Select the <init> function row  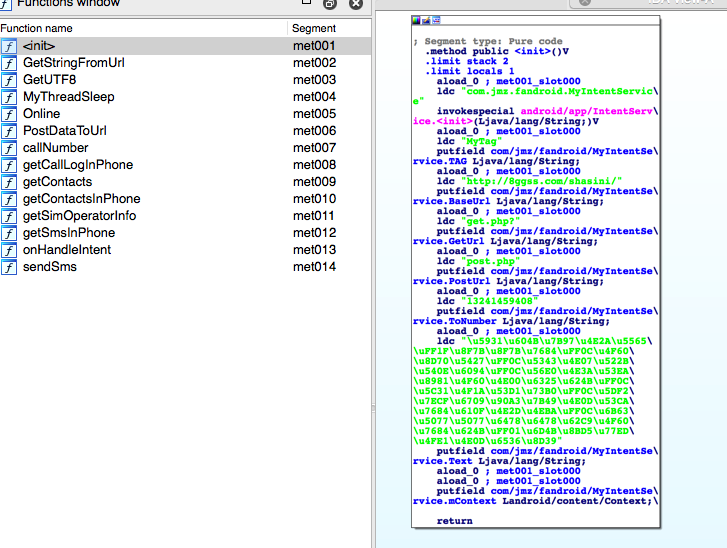(x=185, y=46)
